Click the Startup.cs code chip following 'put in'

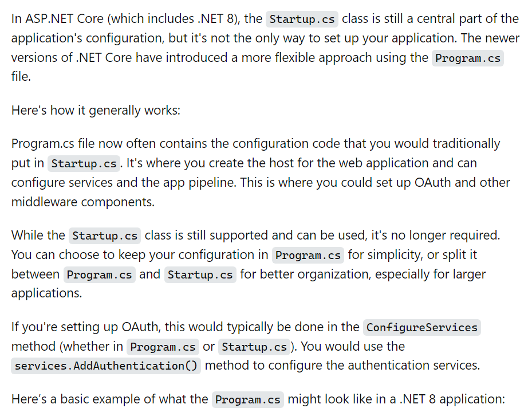click(x=84, y=163)
